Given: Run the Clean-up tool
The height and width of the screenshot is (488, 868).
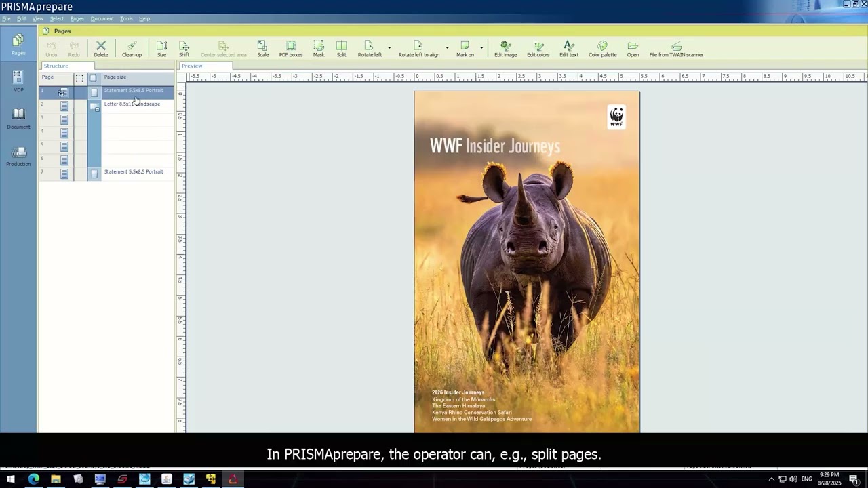Looking at the screenshot, I should coord(132,49).
